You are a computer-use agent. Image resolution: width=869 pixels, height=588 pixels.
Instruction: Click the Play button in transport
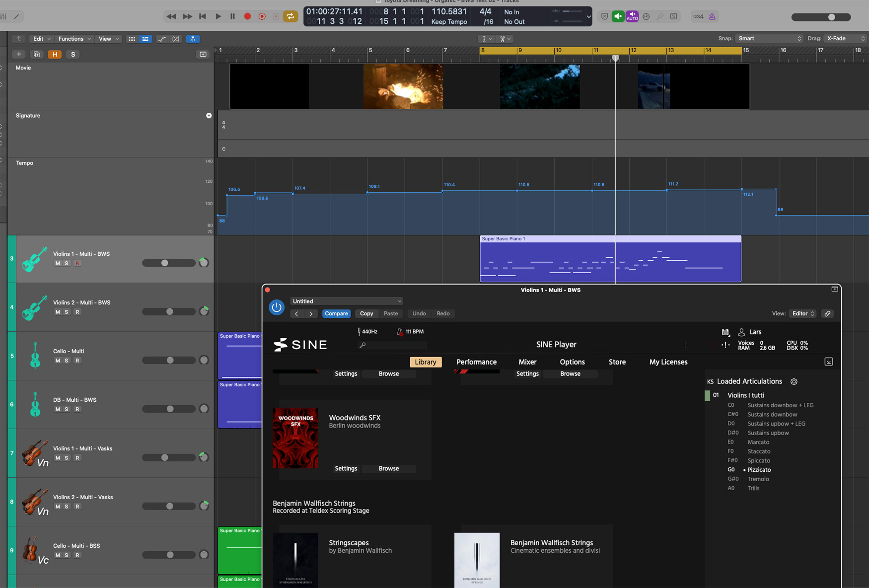(218, 16)
